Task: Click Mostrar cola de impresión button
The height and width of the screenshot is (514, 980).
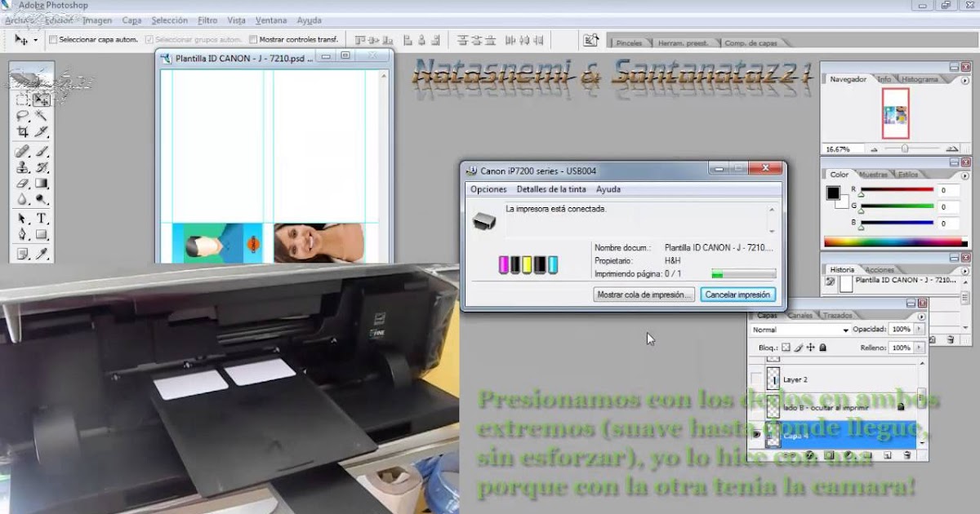Action: tap(644, 295)
